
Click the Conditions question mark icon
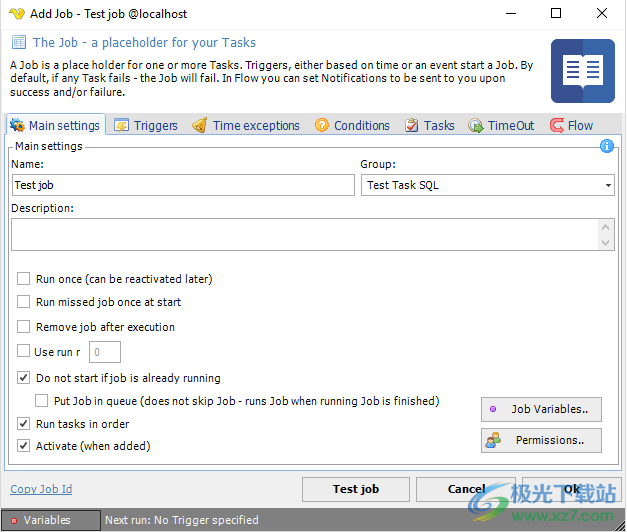(321, 125)
